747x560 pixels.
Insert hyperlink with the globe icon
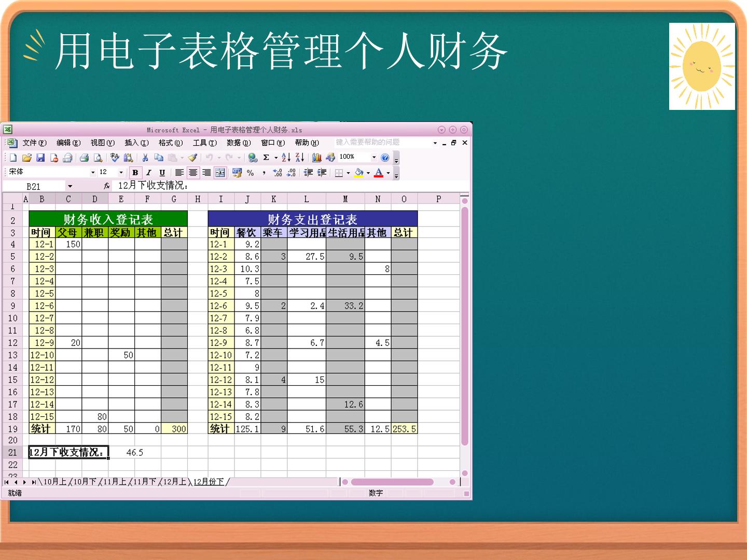tap(253, 158)
